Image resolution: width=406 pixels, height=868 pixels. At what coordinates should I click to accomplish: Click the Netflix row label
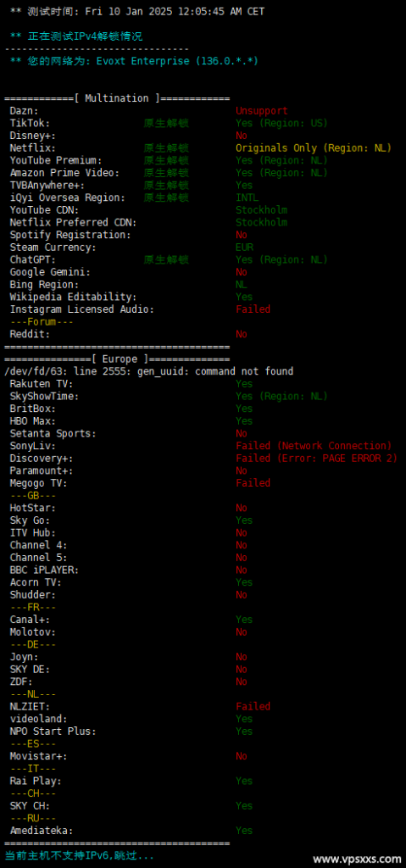point(30,147)
